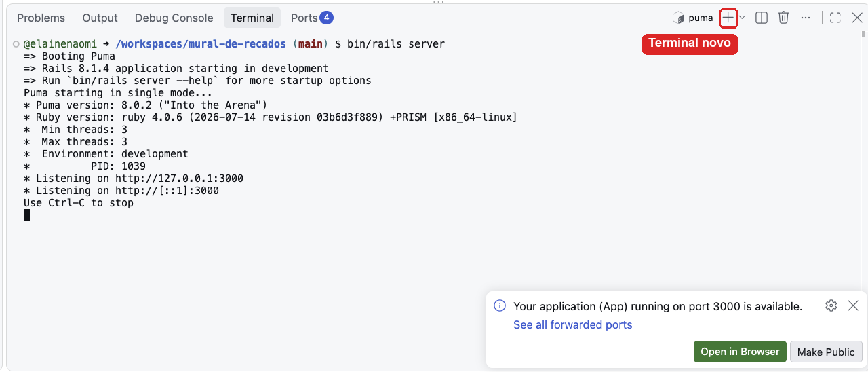
Task: Split the terminal panel
Action: click(762, 18)
